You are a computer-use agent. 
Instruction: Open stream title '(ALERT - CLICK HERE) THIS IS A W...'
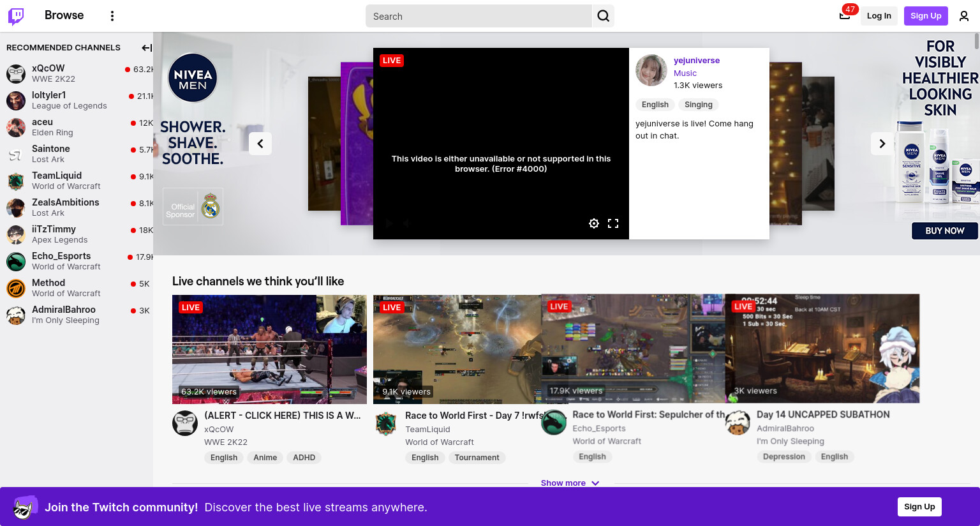[x=283, y=416]
